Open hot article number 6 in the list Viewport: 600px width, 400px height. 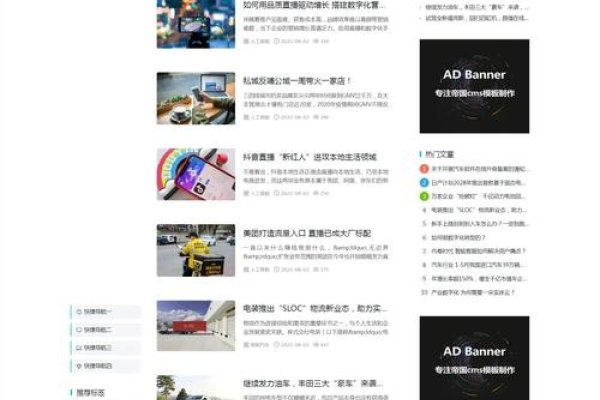pos(458,238)
